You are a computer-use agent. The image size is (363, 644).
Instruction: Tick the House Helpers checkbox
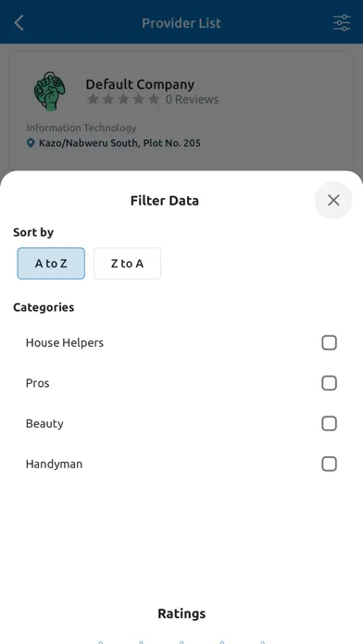click(x=329, y=342)
